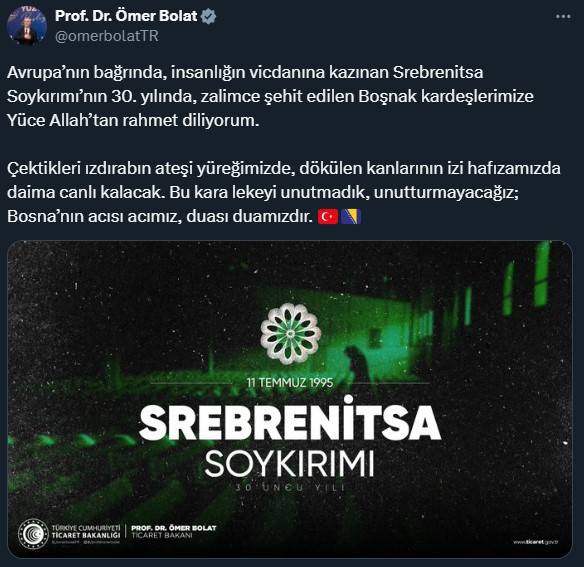Click the 11 TEMMUZ 1995 date text
The width and height of the screenshot is (584, 567).
click(290, 383)
